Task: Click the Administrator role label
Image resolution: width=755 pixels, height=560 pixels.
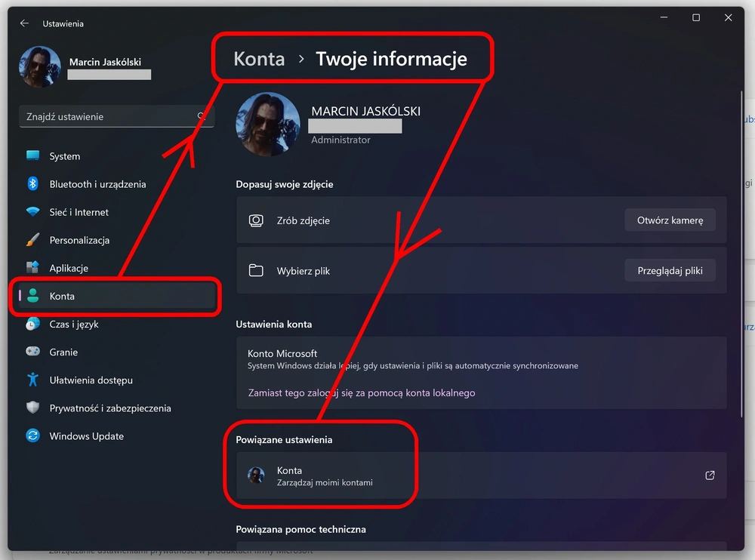Action: (x=341, y=140)
